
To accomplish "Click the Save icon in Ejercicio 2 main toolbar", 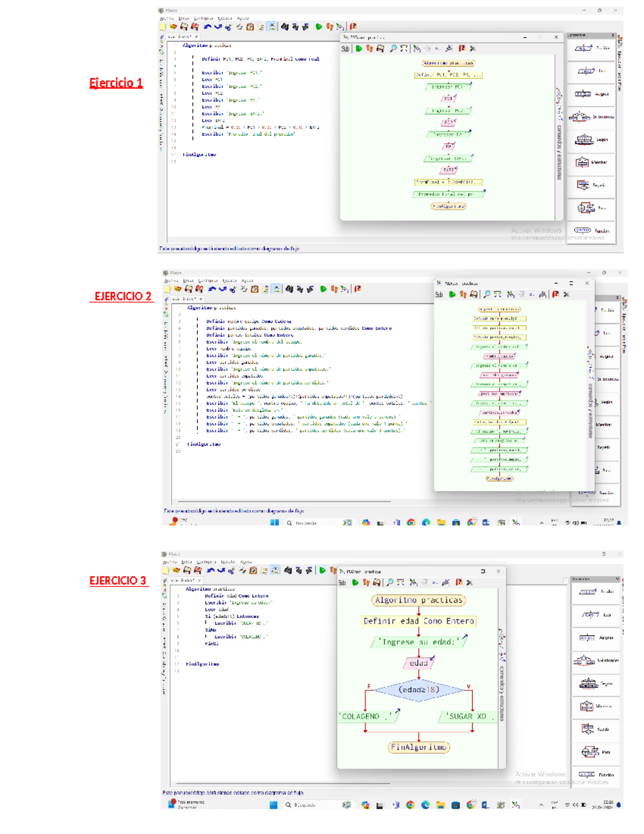I will (x=188, y=289).
